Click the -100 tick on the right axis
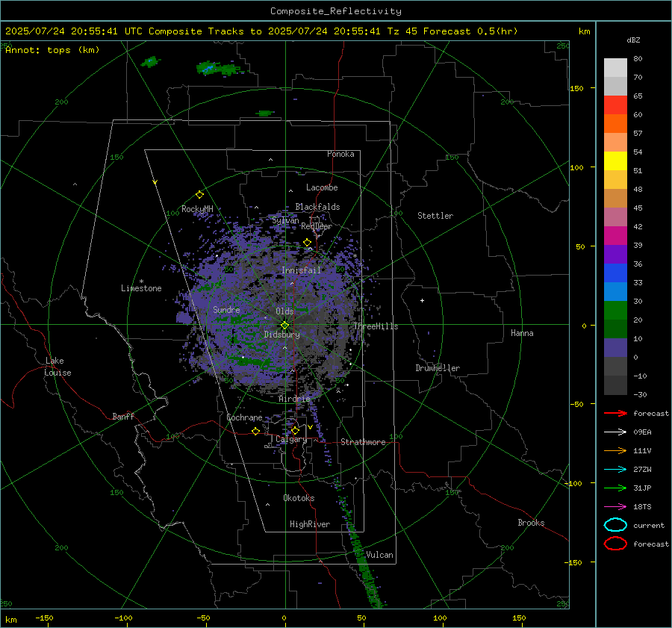 click(573, 483)
